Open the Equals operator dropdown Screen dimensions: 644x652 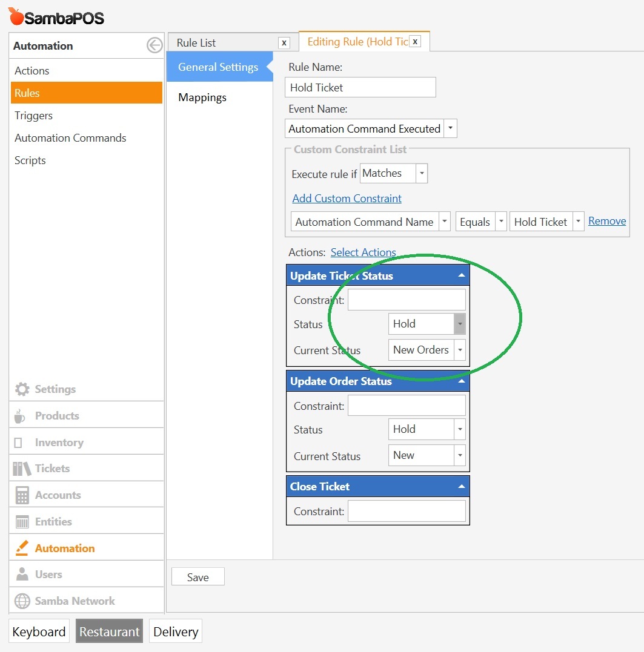coord(501,222)
